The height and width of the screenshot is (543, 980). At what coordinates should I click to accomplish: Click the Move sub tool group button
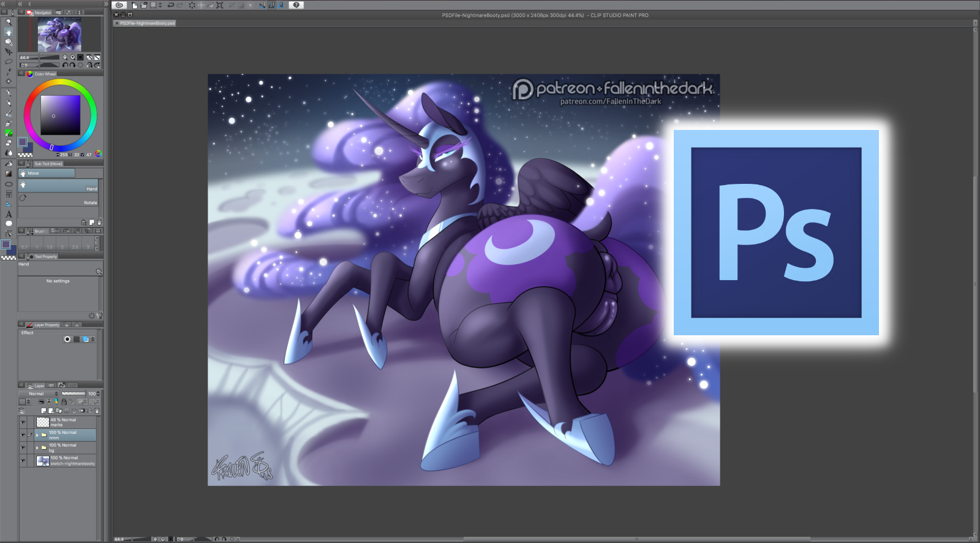(x=47, y=173)
